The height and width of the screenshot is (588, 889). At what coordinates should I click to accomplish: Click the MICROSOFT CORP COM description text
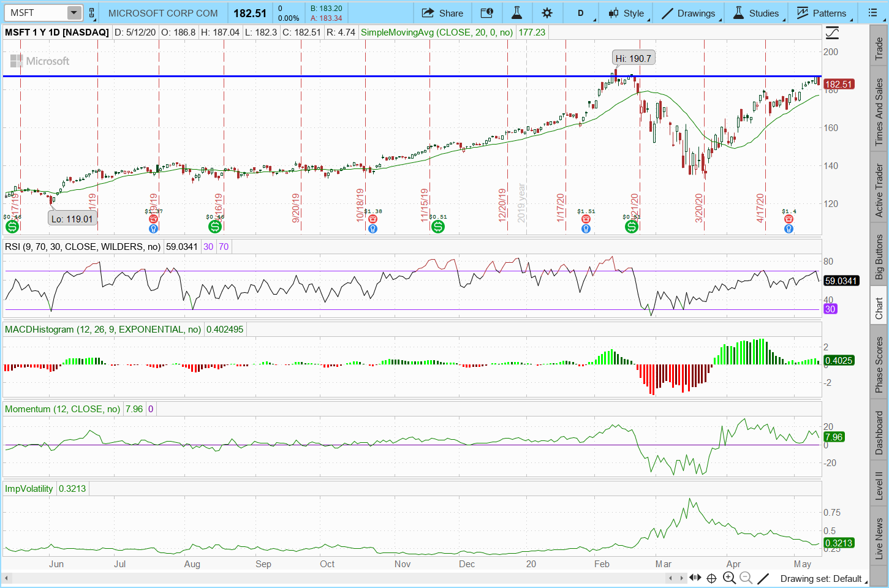tap(163, 13)
